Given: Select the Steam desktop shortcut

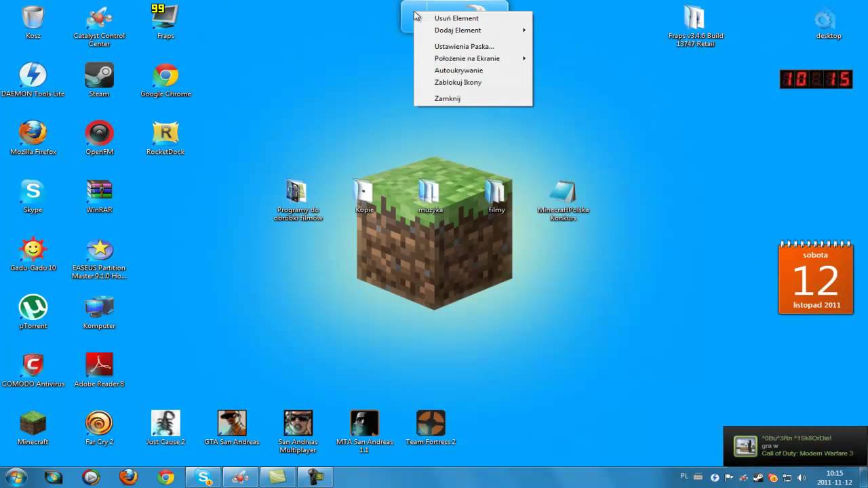Looking at the screenshot, I should 99,80.
